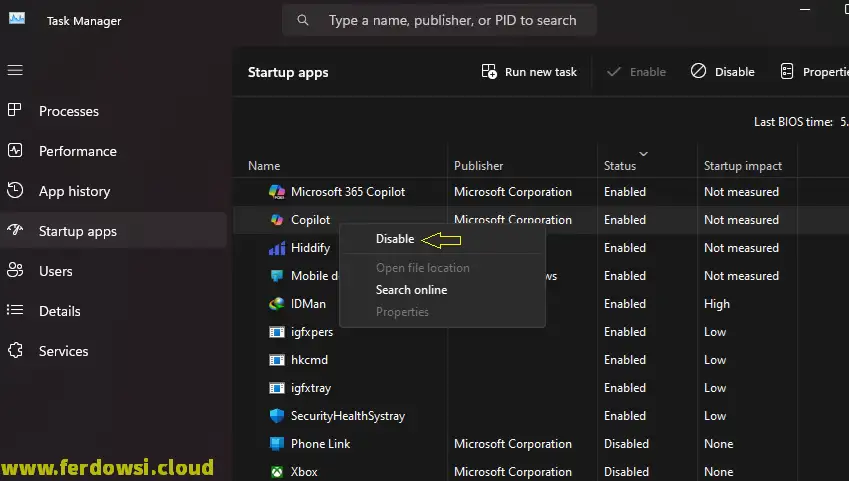
Task: Toggle sort on the Status column header
Action: point(620,166)
